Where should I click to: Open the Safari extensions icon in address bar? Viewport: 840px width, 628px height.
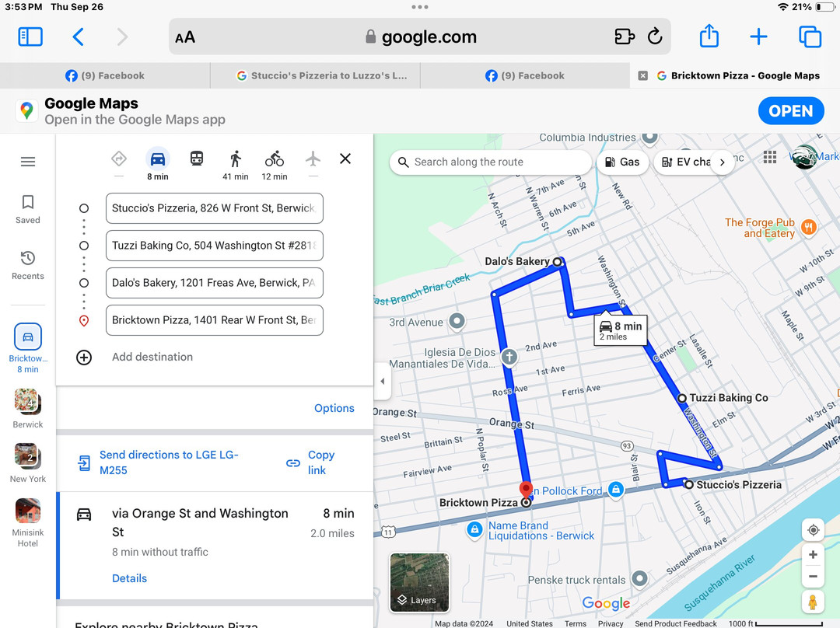click(624, 37)
